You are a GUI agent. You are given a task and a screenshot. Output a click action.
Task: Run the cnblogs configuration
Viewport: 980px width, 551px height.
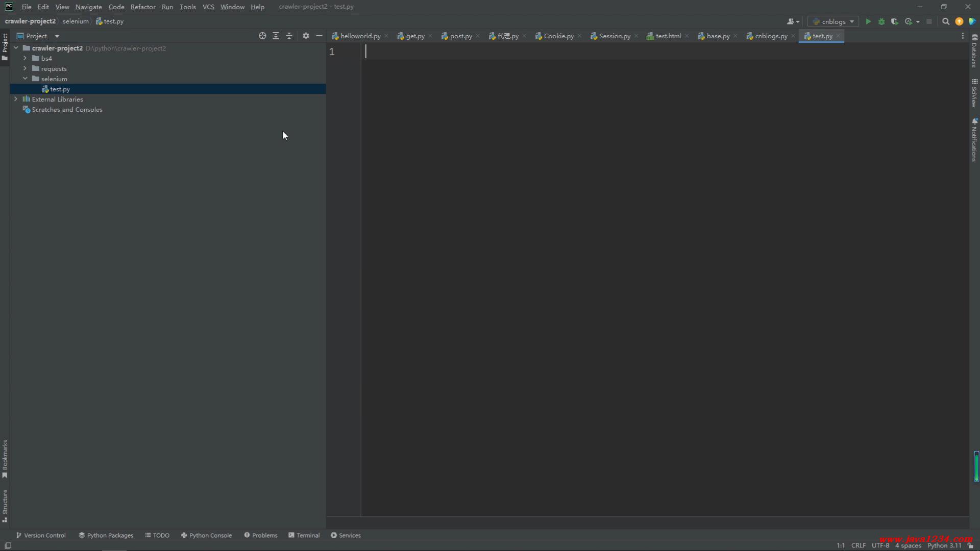click(x=868, y=21)
